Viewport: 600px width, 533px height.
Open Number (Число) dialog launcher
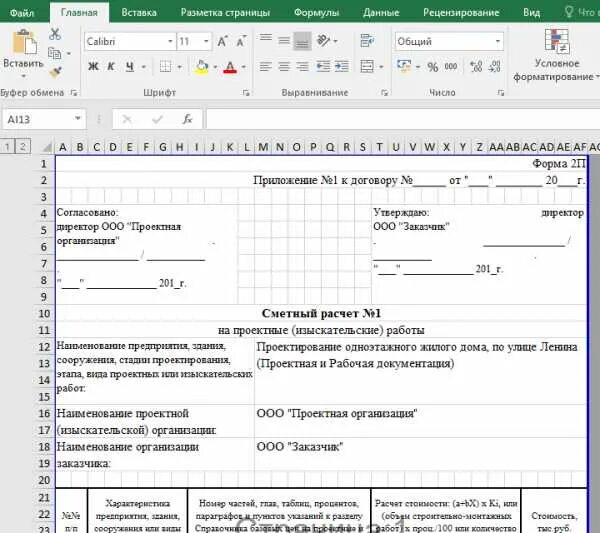tap(501, 93)
